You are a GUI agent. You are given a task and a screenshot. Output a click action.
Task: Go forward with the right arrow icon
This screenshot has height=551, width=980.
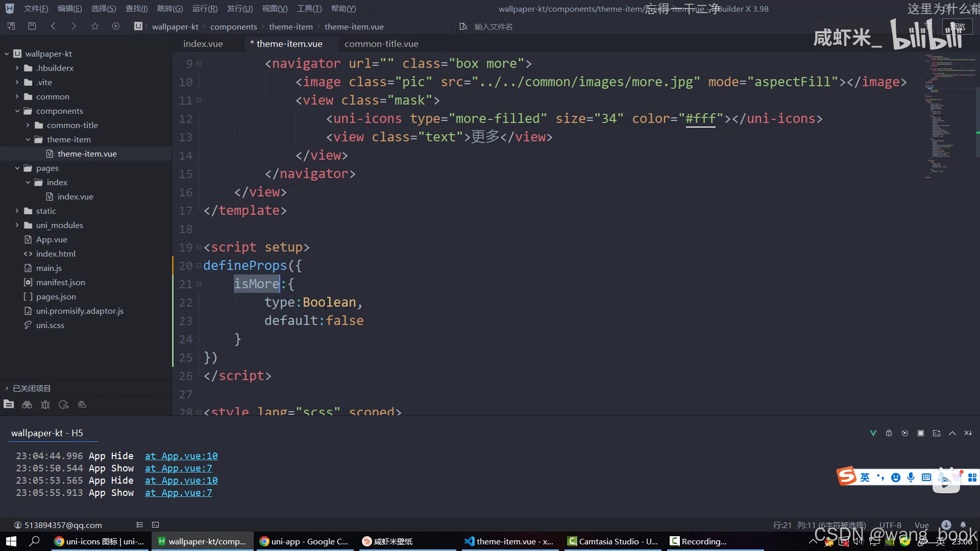coord(74,26)
